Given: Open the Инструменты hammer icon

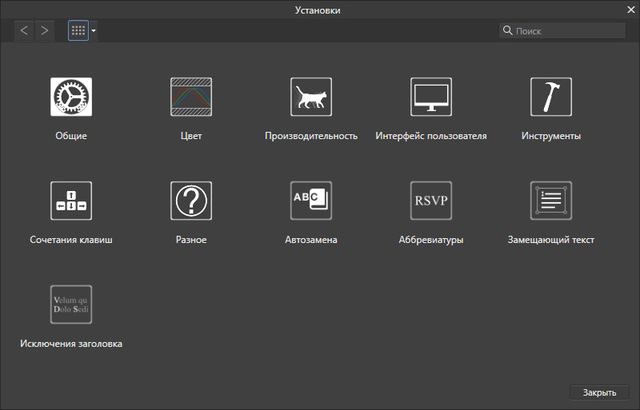Looking at the screenshot, I should click(551, 97).
